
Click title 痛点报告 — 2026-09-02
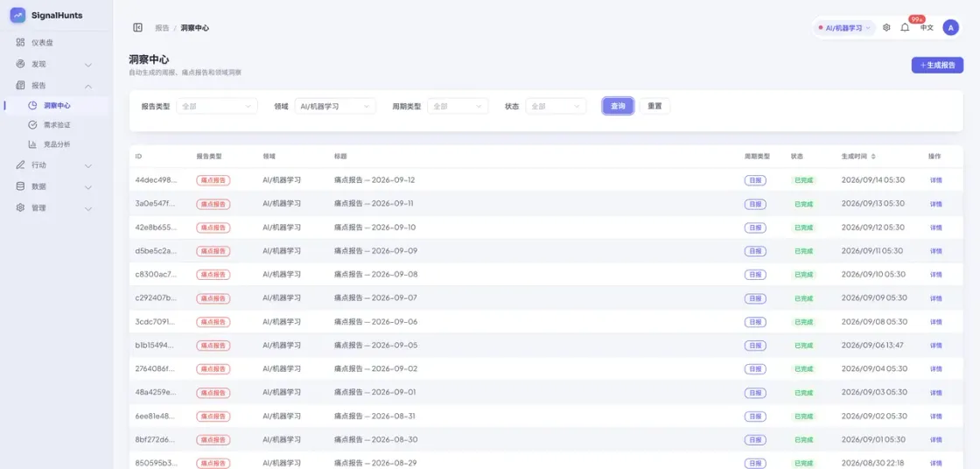tap(375, 369)
